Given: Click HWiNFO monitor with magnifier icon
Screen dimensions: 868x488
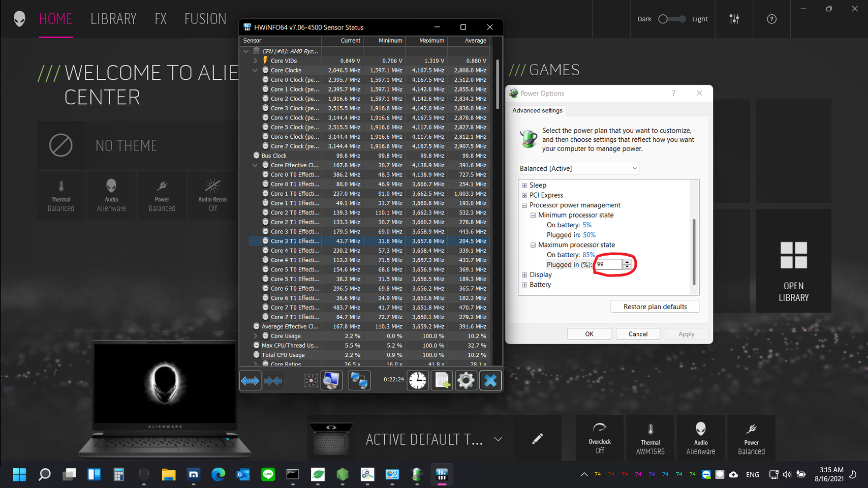Looking at the screenshot, I should point(331,381).
